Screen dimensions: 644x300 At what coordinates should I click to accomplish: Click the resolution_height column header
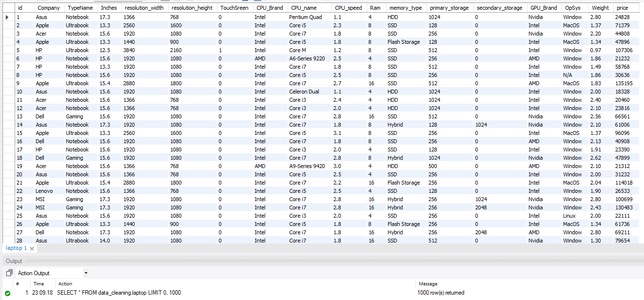pos(193,8)
